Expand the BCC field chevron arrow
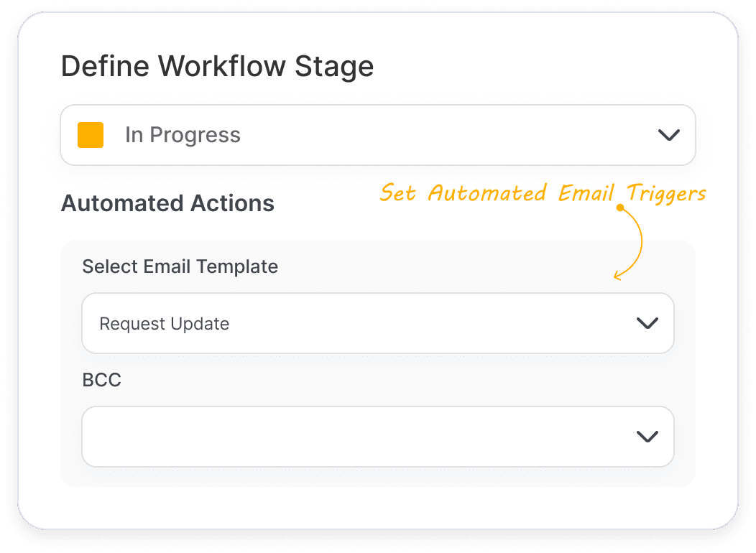756x553 pixels. pyautogui.click(x=647, y=437)
